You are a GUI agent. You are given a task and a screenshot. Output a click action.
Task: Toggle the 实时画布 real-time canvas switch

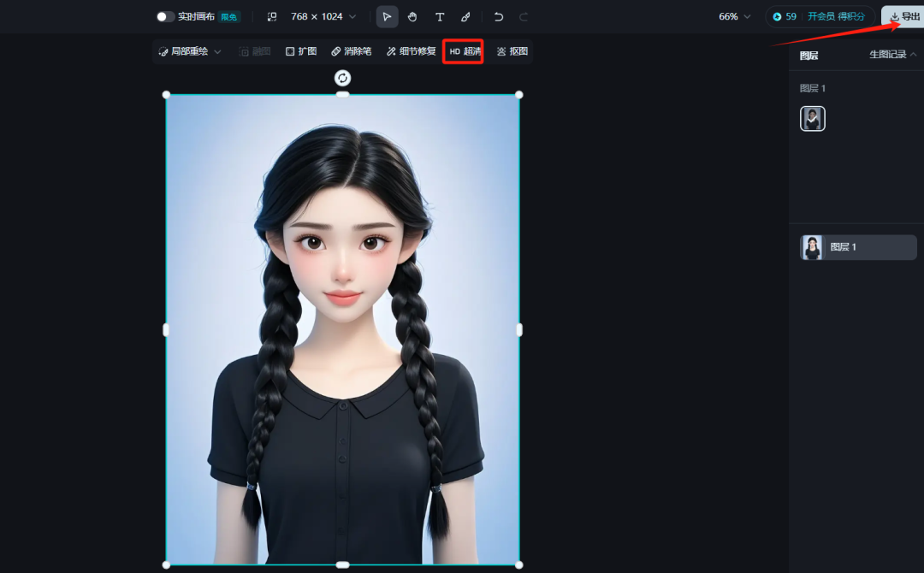165,15
